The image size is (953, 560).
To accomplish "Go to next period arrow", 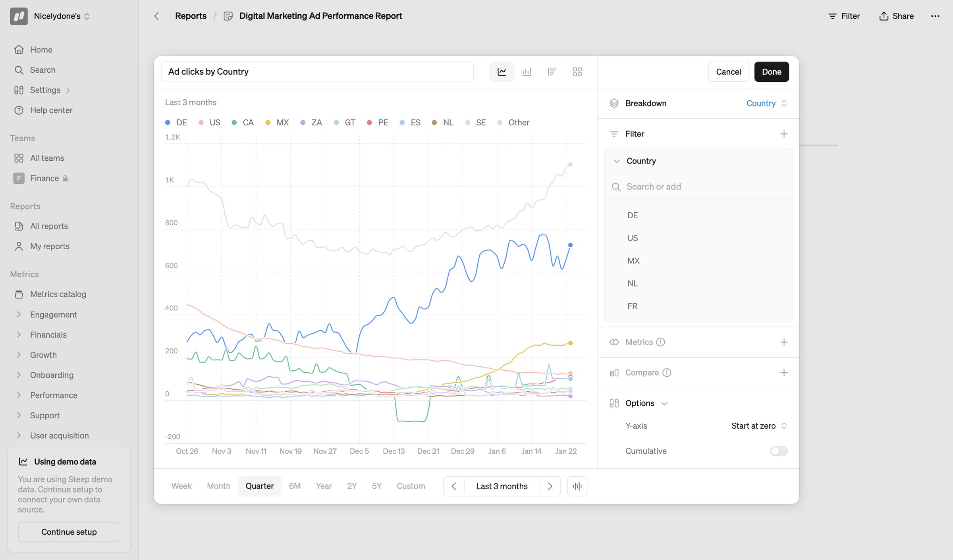I will tap(550, 486).
